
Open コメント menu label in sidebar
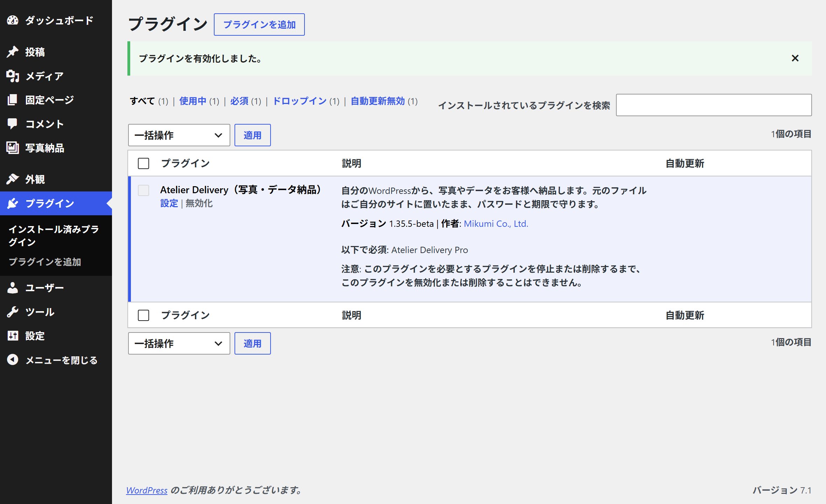(x=44, y=124)
